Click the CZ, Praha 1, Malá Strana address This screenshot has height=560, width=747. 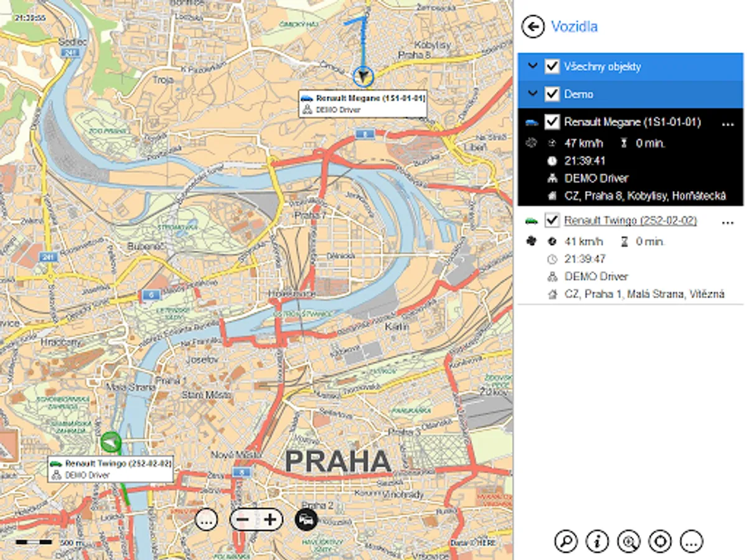coord(644,294)
